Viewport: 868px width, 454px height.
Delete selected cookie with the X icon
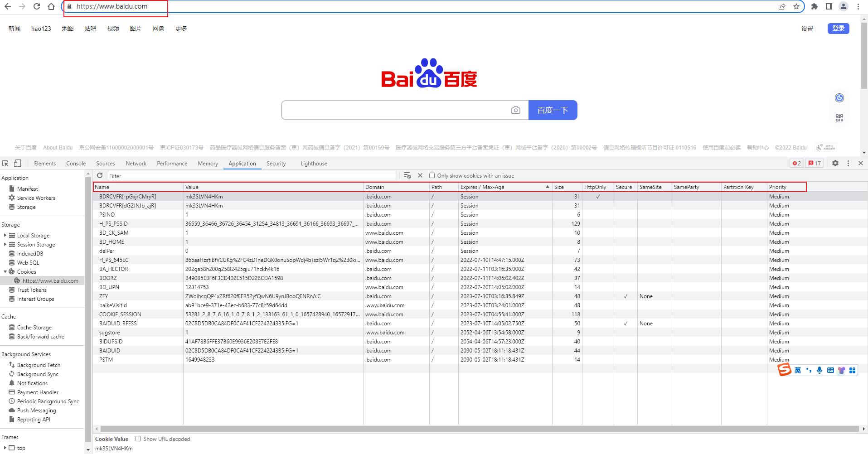point(420,176)
